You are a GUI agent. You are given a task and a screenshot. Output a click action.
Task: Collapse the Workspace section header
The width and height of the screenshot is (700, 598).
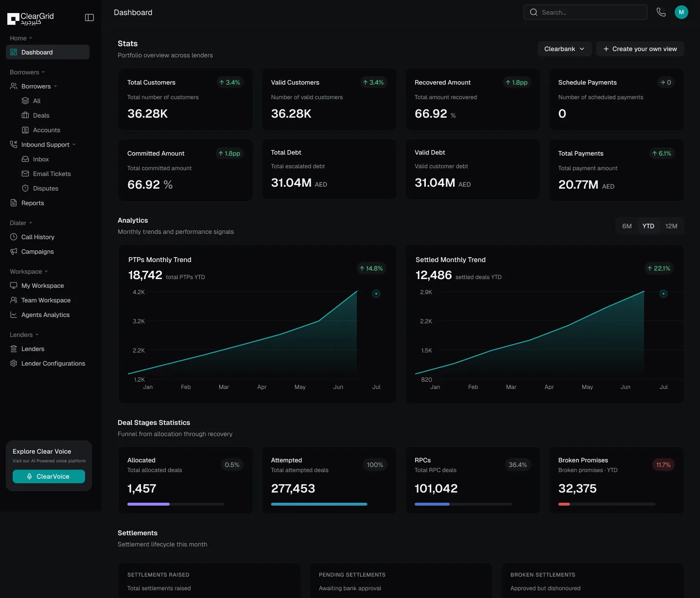tap(29, 271)
